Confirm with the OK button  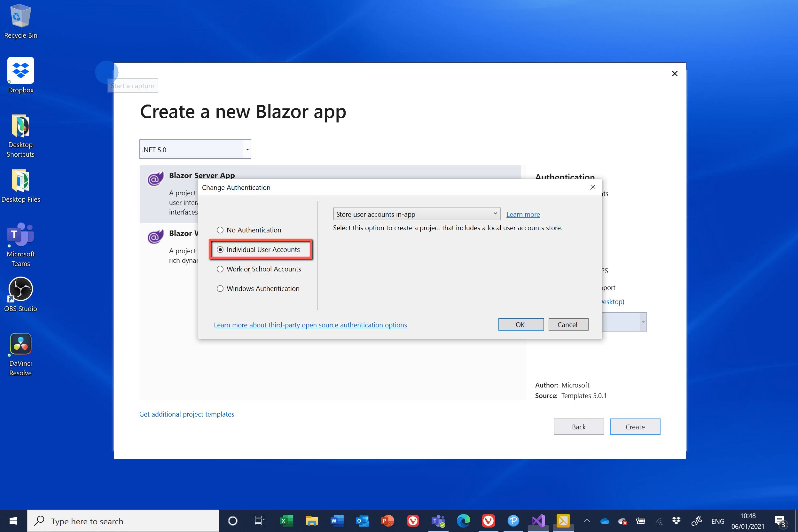(x=521, y=325)
